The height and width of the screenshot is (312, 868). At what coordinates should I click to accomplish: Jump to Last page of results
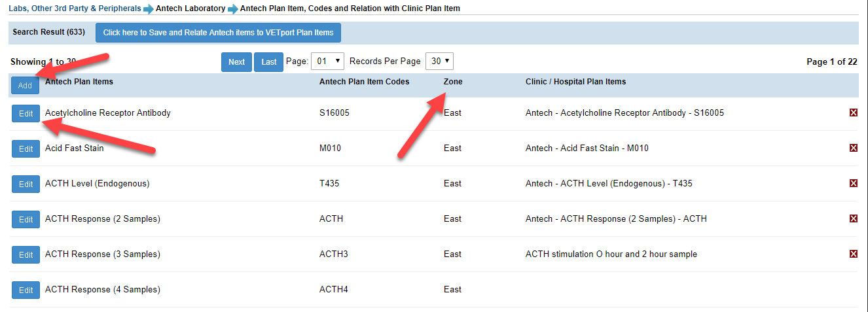268,62
